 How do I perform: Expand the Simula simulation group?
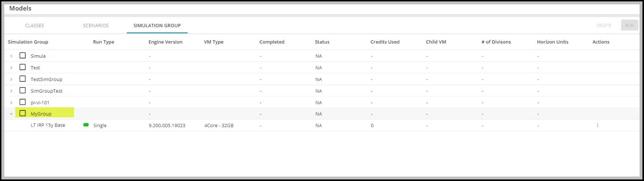point(11,56)
